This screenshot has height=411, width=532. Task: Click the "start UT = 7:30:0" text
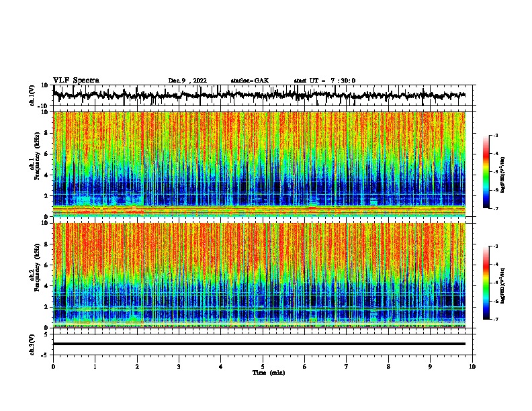tap(324, 81)
